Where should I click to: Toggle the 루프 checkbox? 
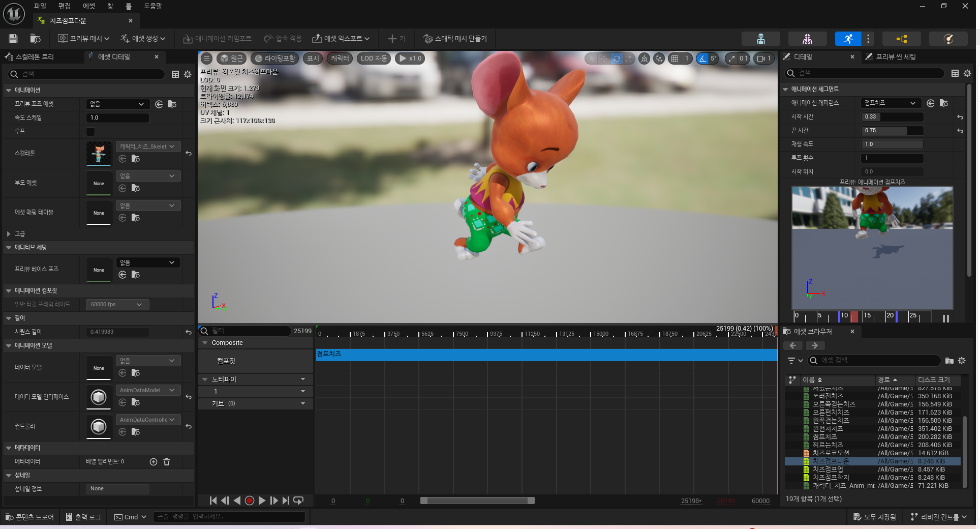pos(90,132)
